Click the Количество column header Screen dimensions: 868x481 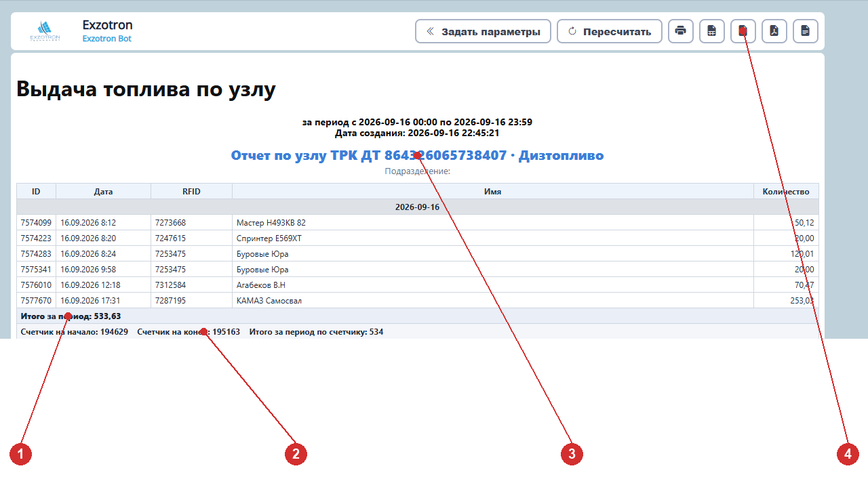pyautogui.click(x=786, y=191)
